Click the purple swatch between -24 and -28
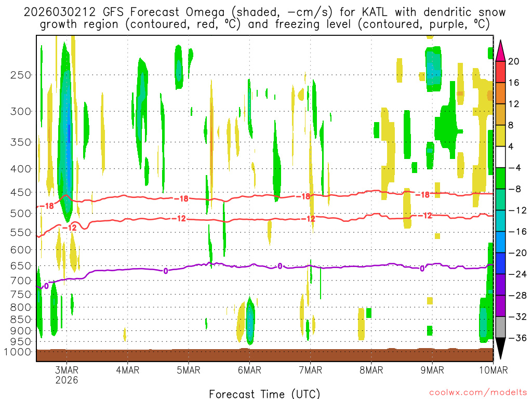The image size is (532, 399). click(x=500, y=285)
